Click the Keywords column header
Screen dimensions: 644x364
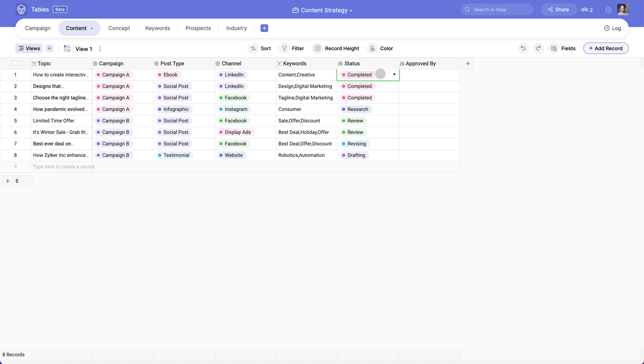(x=306, y=63)
